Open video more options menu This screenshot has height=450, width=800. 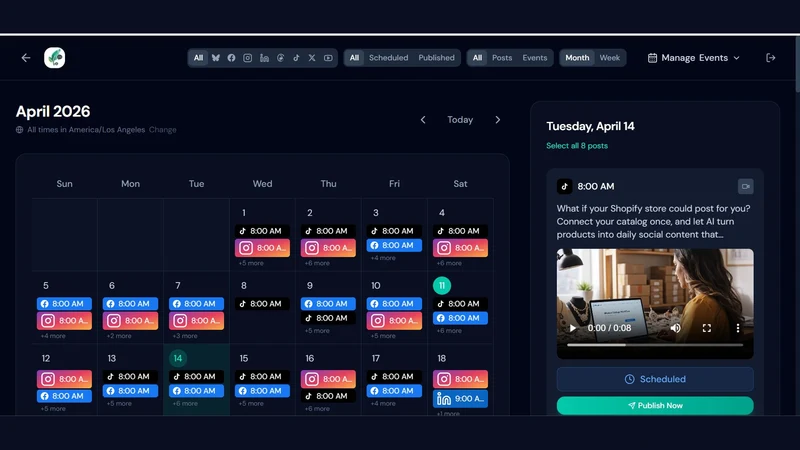click(x=738, y=328)
